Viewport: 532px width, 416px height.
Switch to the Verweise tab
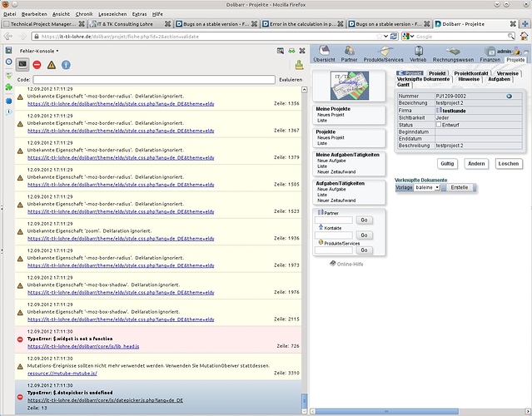tap(507, 73)
